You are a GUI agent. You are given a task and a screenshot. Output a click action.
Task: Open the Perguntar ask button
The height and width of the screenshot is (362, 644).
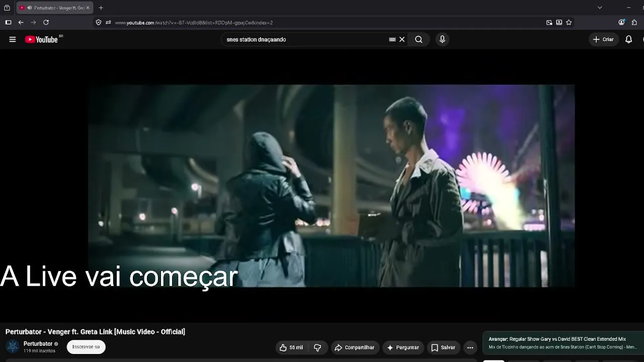(x=403, y=347)
